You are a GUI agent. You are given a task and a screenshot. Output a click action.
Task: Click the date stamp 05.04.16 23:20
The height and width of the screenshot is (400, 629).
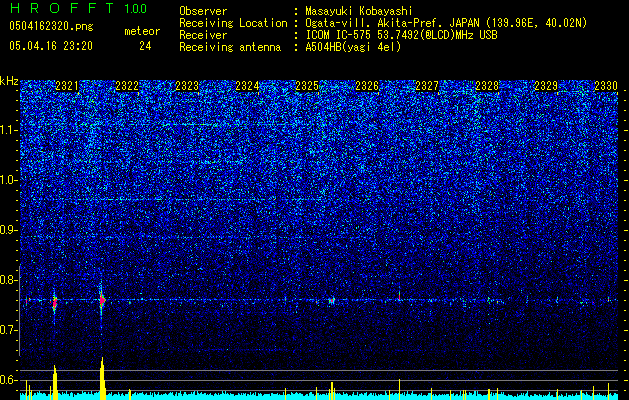click(x=51, y=46)
